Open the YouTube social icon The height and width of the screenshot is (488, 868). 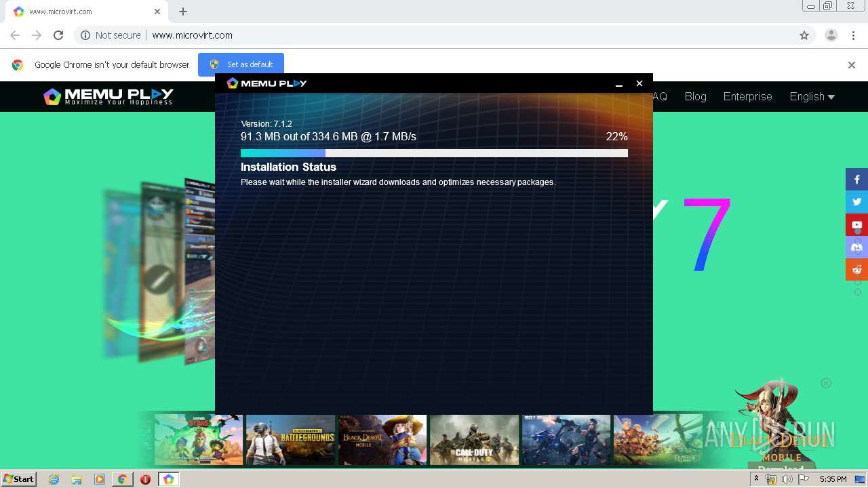856,224
